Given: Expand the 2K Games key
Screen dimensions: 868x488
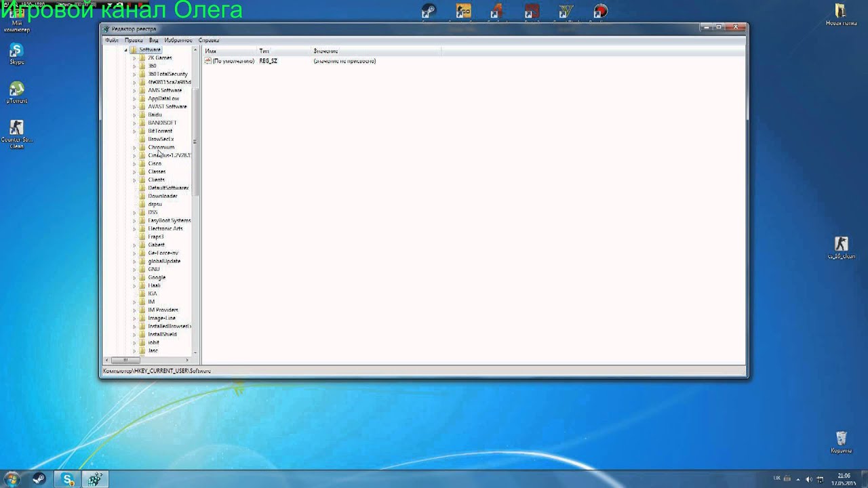Looking at the screenshot, I should 134,58.
